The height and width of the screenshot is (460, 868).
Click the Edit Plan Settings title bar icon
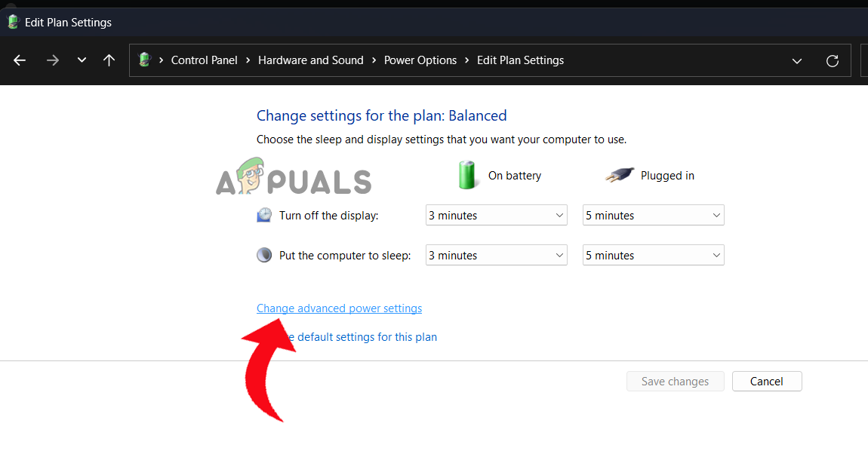pos(12,22)
